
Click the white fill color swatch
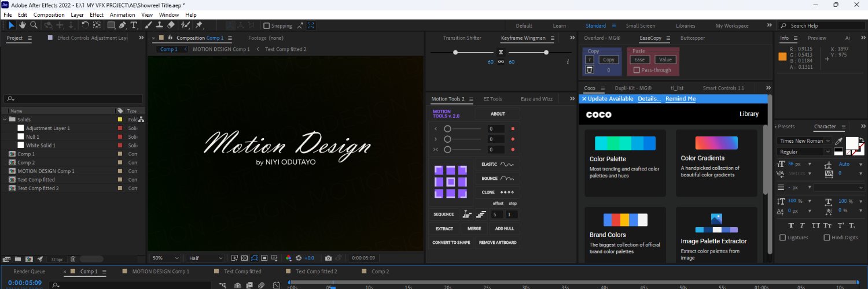(852, 143)
